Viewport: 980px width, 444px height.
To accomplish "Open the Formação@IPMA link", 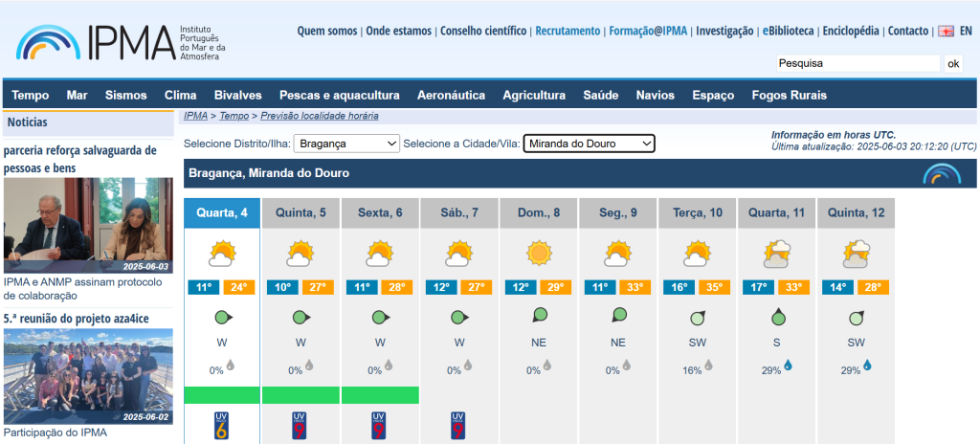I will click(648, 32).
